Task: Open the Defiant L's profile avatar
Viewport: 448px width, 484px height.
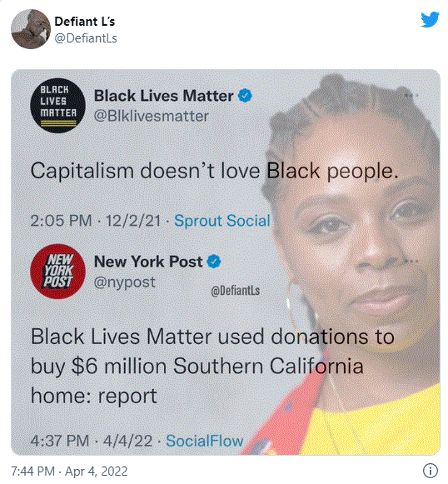Action: (31, 29)
